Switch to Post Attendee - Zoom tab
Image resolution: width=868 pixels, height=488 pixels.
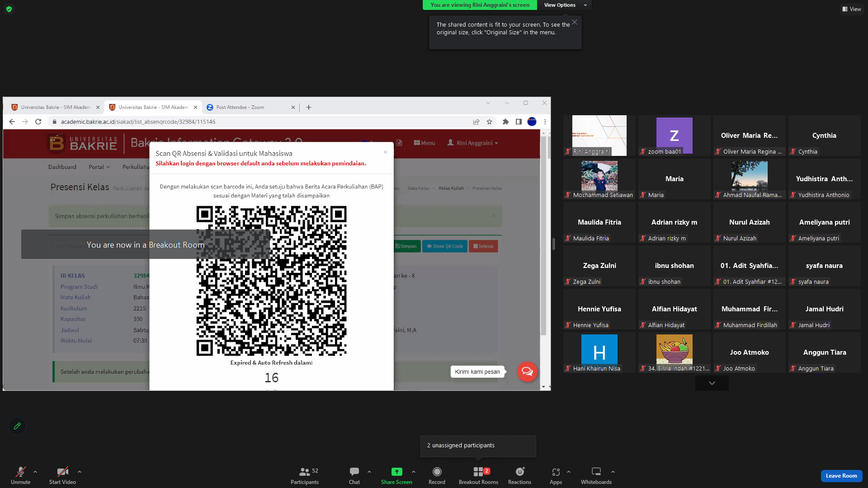(250, 107)
